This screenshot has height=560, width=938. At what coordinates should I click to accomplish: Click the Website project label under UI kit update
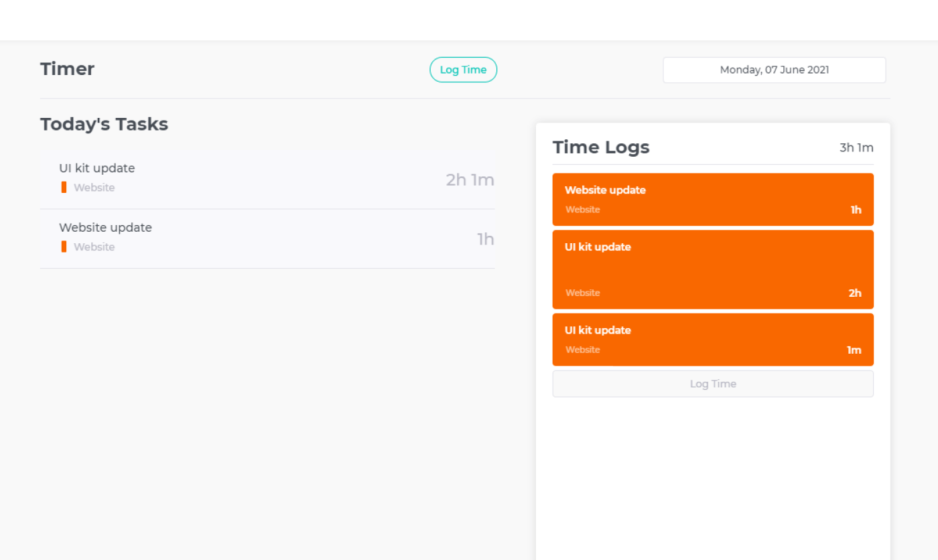(x=96, y=188)
